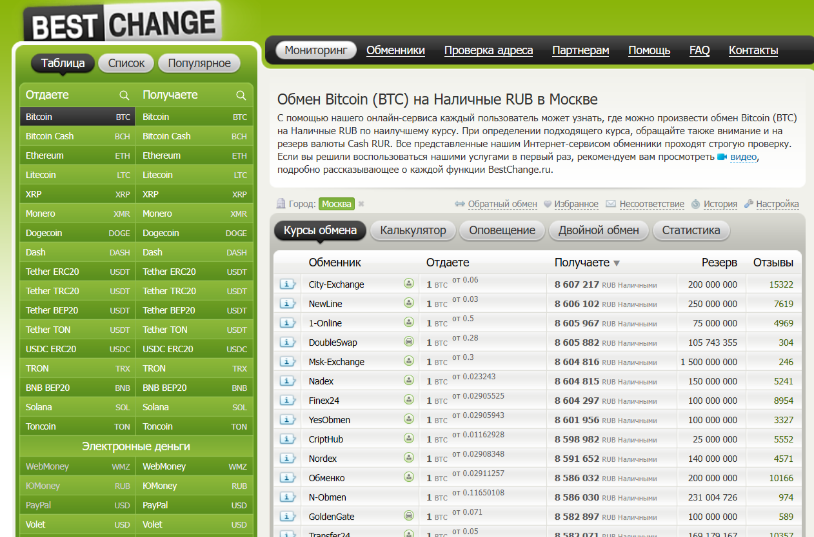Open the Обменники menu item
This screenshot has width=814, height=537.
tap(396, 50)
